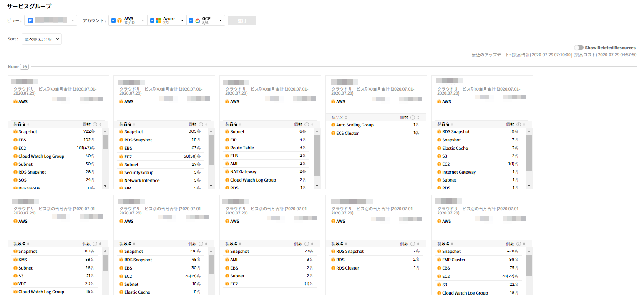Enable the Show Deleted Resources toggle
The width and height of the screenshot is (644, 295).
[579, 48]
